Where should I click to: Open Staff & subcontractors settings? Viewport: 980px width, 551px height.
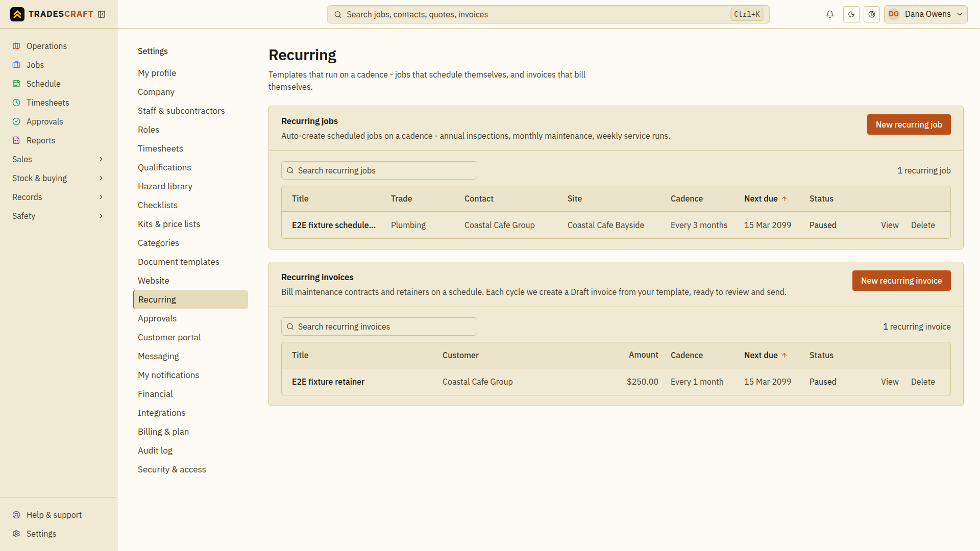point(190,111)
